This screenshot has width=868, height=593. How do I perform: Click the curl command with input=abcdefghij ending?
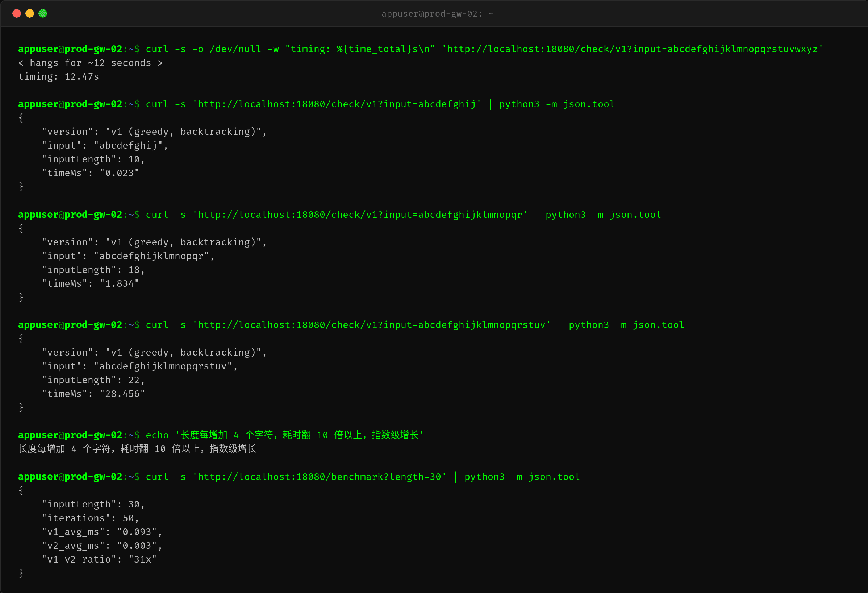tap(380, 104)
